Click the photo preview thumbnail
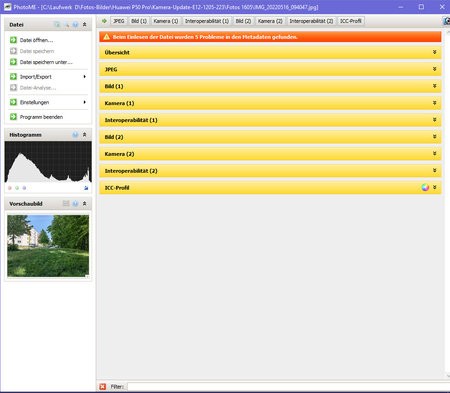Image resolution: width=450 pixels, height=393 pixels. tap(48, 246)
